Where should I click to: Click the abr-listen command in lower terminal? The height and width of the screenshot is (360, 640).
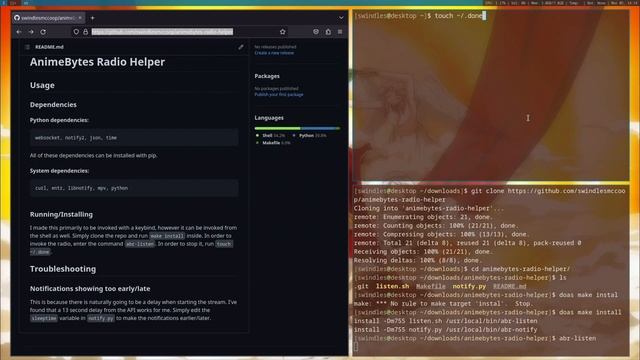click(578, 339)
